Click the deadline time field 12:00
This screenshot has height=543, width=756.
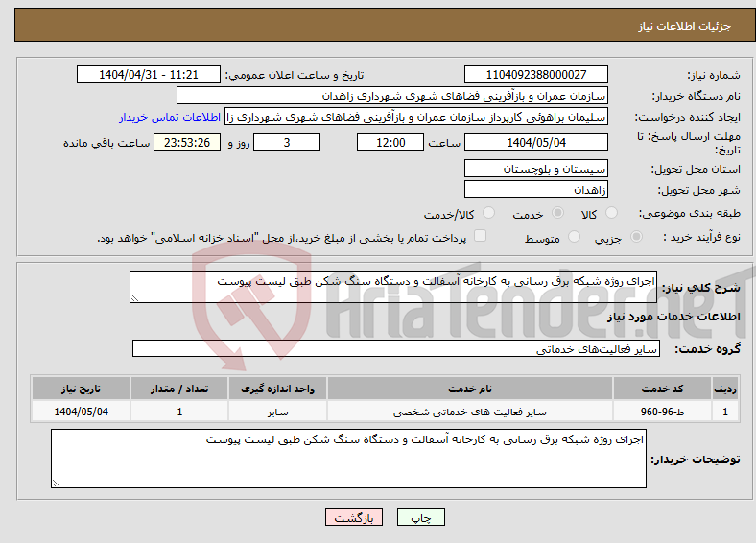pyautogui.click(x=390, y=142)
